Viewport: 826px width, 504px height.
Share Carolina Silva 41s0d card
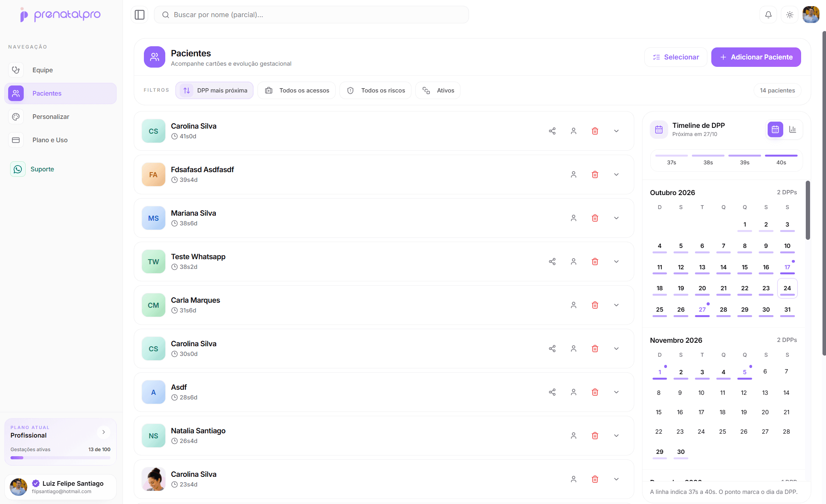pos(552,131)
